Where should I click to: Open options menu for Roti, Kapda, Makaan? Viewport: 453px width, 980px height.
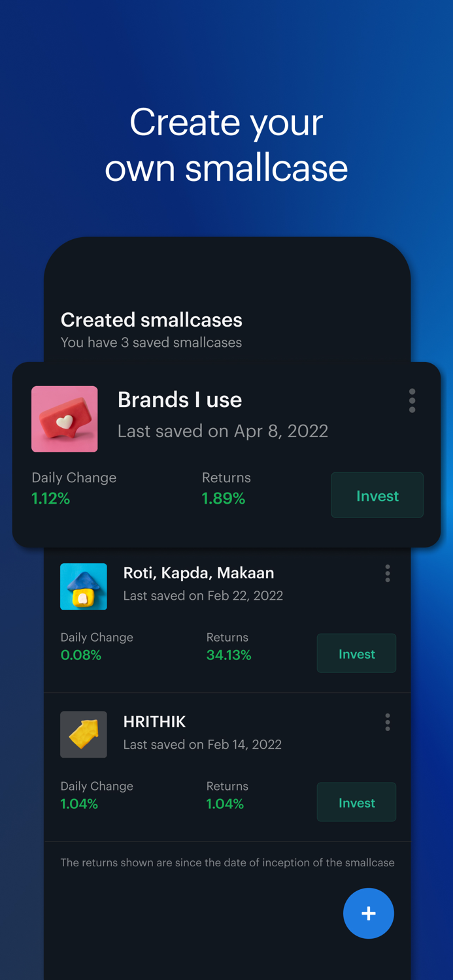click(x=388, y=573)
